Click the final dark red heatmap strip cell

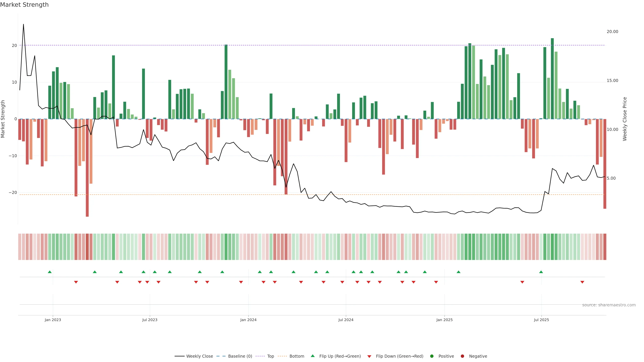click(605, 247)
